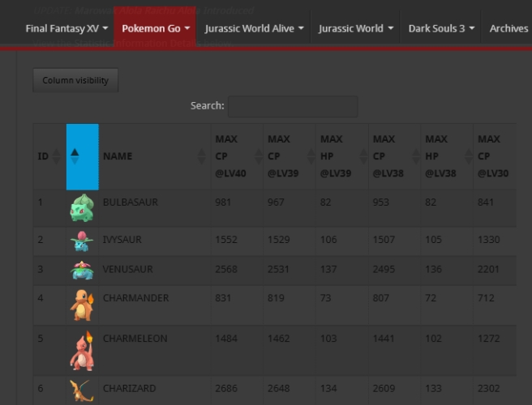Click Bulbasaur's 981 max CP value
This screenshot has height=405, width=532.
pyautogui.click(x=223, y=202)
